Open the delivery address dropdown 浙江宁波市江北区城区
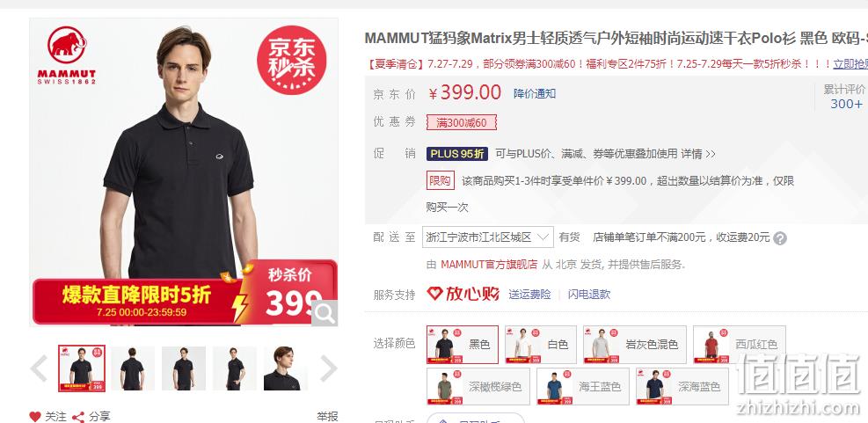 (488, 237)
